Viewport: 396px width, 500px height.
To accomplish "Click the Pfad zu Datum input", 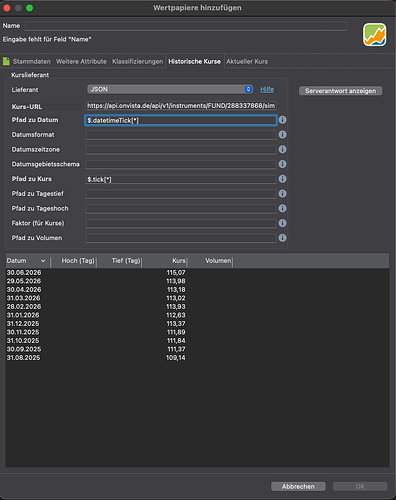I will (181, 120).
